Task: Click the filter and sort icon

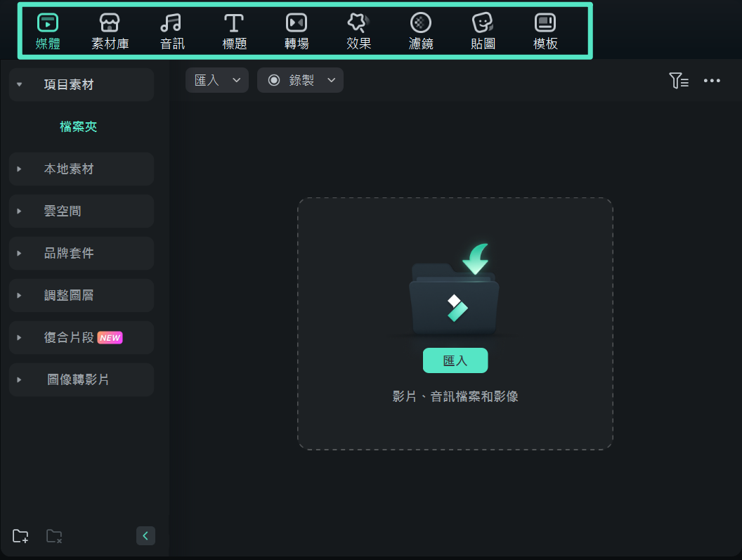Action: tap(678, 81)
